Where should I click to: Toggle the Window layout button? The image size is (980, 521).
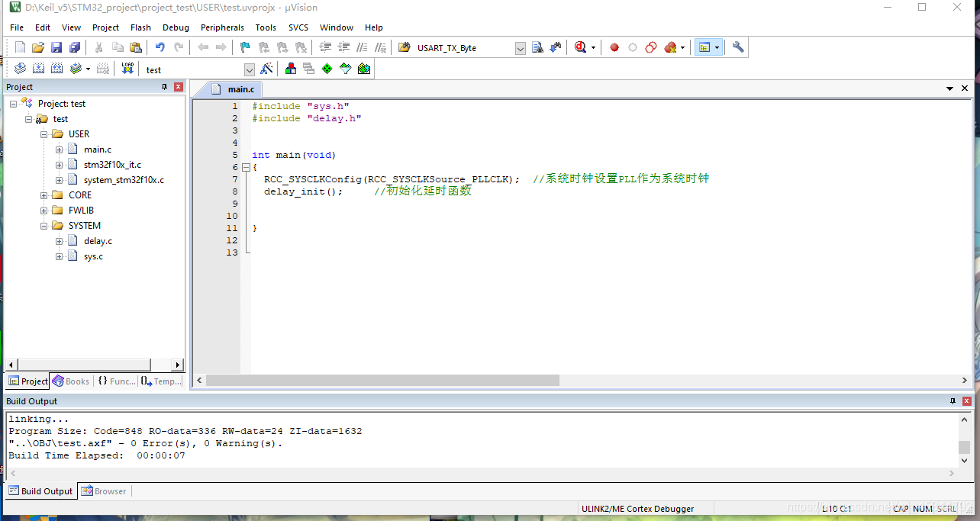pyautogui.click(x=704, y=47)
